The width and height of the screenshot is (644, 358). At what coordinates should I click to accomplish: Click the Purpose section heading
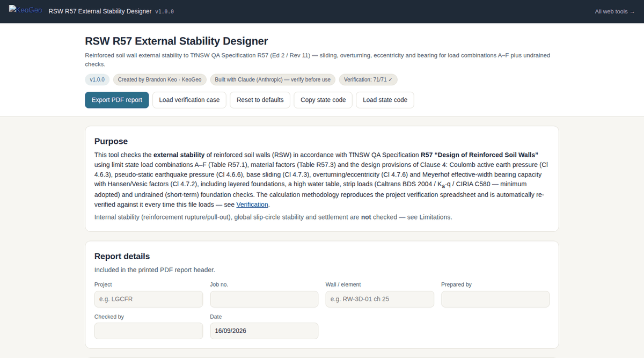[111, 141]
